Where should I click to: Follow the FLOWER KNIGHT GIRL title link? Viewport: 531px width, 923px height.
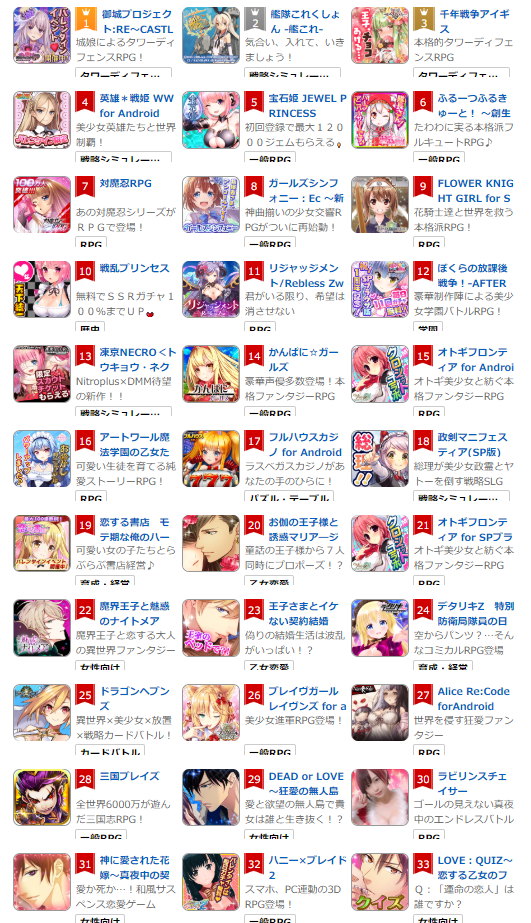[475, 191]
